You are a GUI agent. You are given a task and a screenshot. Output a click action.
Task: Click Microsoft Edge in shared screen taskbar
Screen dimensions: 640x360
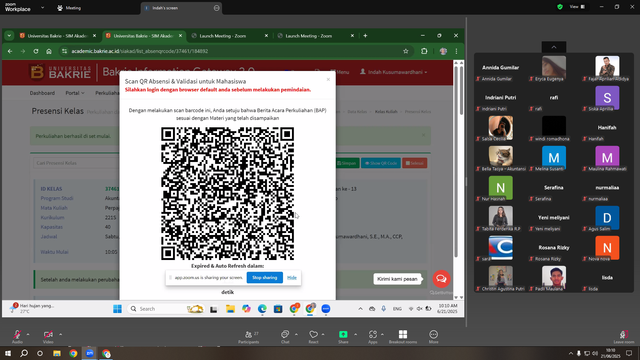[262, 309]
